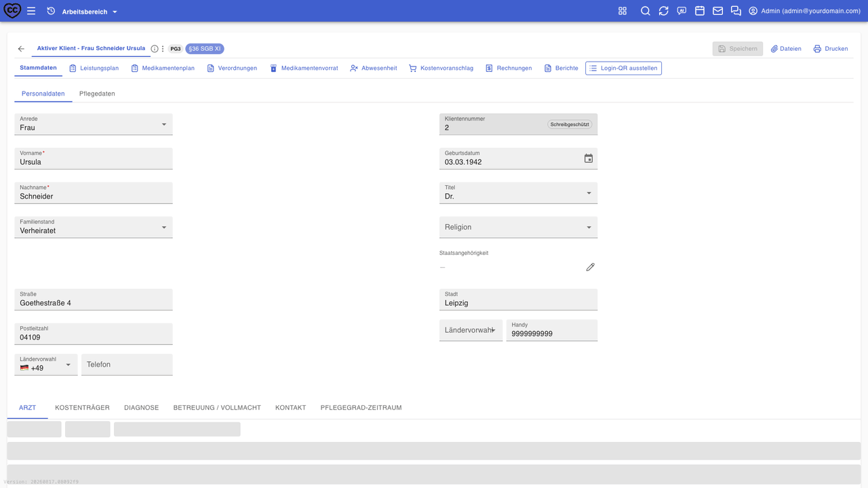Go back with the left arrow

(x=21, y=49)
